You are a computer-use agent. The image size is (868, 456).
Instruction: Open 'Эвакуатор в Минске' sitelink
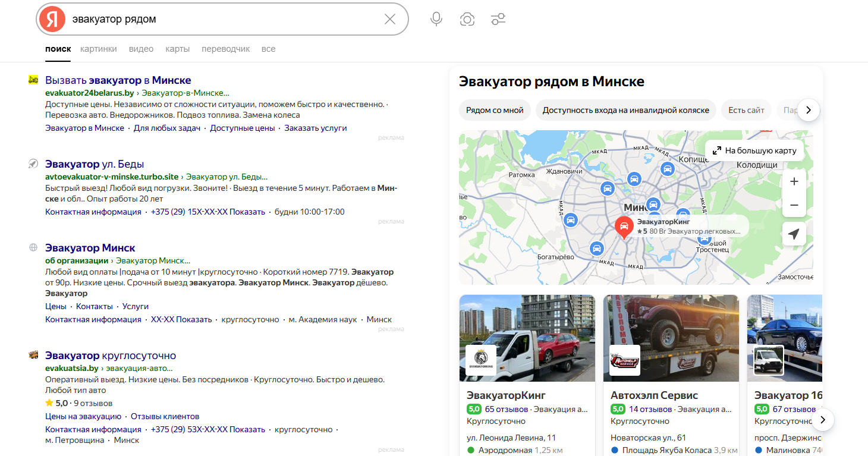(x=85, y=128)
